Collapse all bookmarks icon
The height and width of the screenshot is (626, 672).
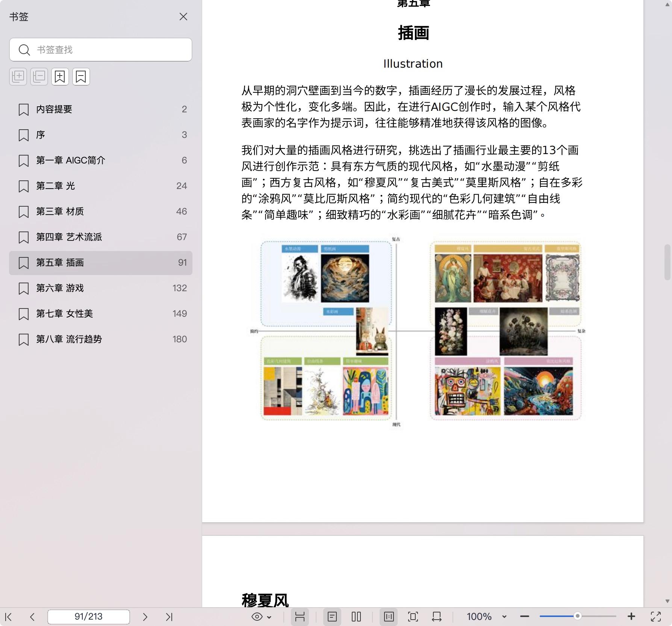(x=39, y=77)
